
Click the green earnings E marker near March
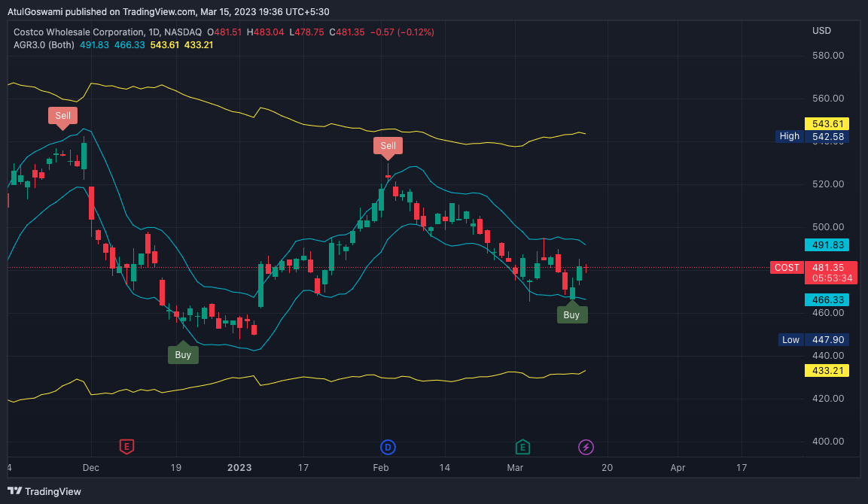522,447
